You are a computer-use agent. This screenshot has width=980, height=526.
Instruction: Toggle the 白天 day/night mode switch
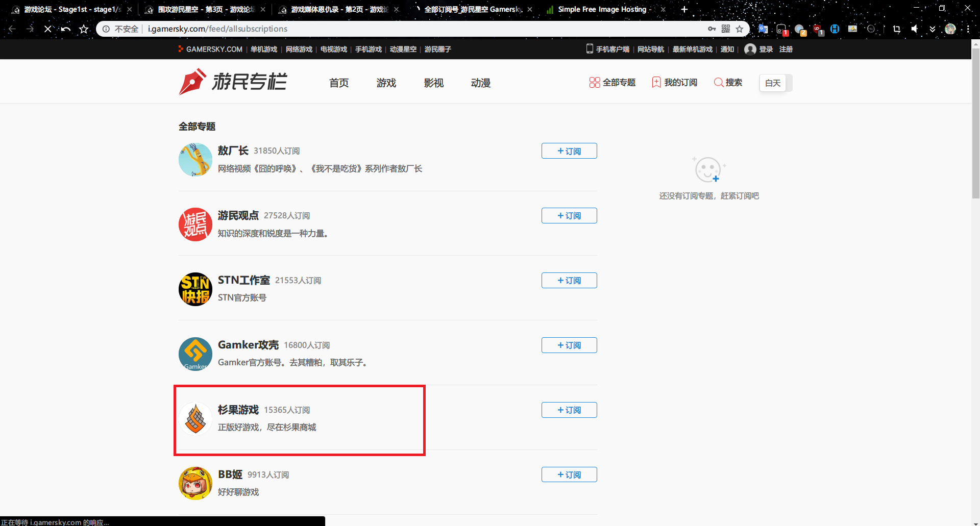pyautogui.click(x=776, y=83)
